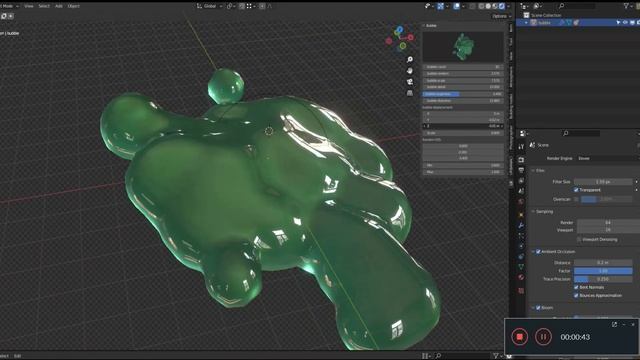This screenshot has width=640, height=360.
Task: Open the Object Constraints tab
Action: pos(521,257)
